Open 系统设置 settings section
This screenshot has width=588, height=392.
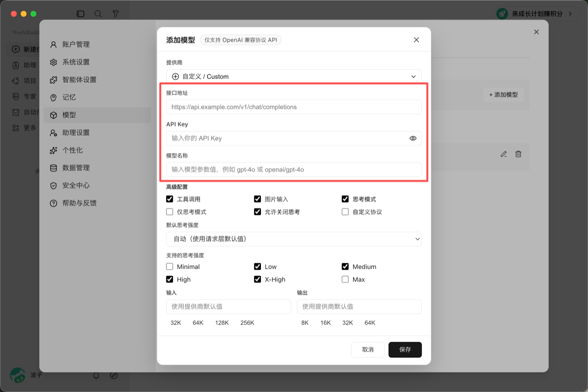click(x=97, y=62)
